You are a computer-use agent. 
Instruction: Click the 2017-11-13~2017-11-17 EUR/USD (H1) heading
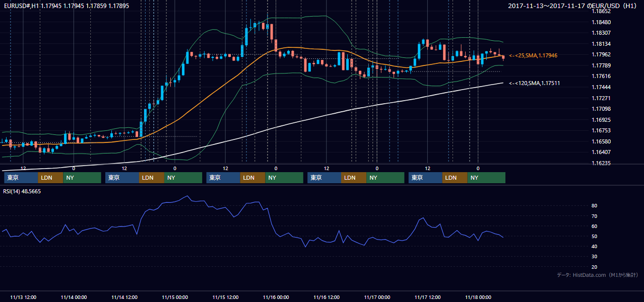click(x=572, y=6)
